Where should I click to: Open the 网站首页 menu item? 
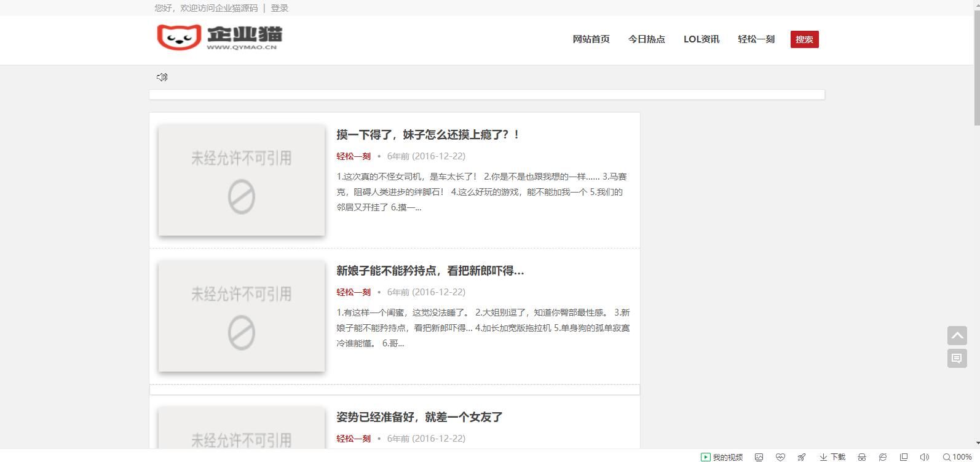pos(591,39)
